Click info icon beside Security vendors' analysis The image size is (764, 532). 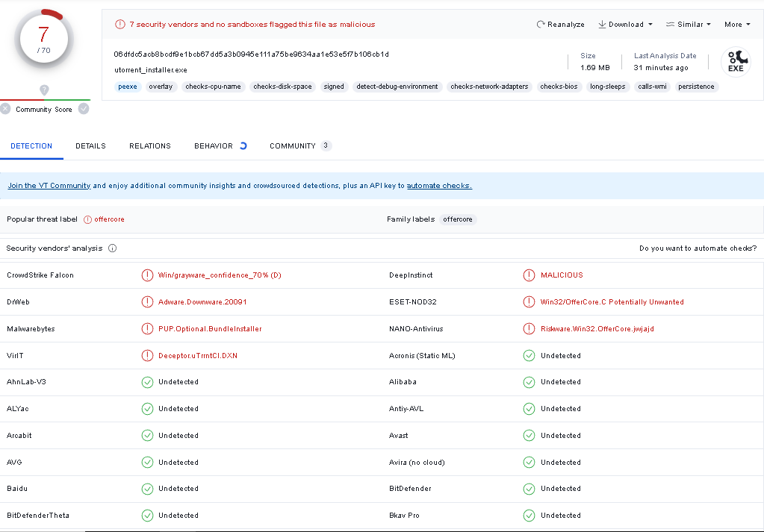point(113,248)
